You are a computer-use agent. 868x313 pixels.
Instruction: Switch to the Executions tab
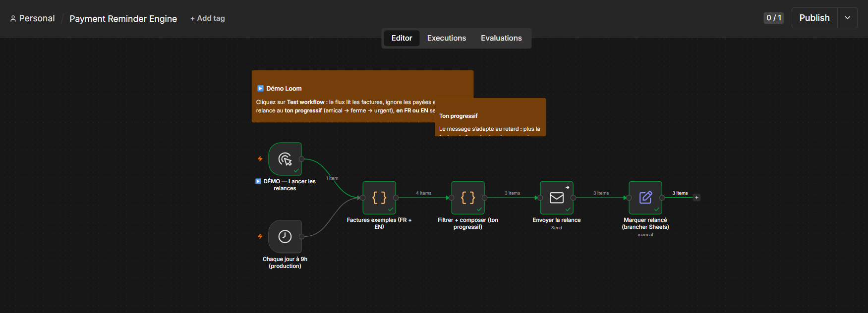point(447,38)
